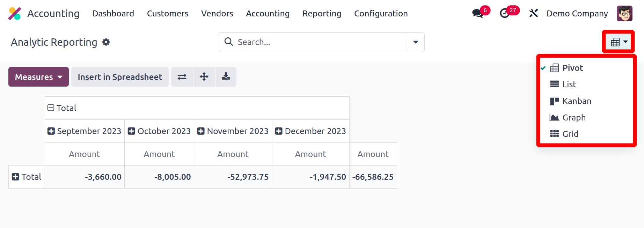644x228 pixels.
Task: Toggle the search options dropdown arrow
Action: click(x=416, y=42)
